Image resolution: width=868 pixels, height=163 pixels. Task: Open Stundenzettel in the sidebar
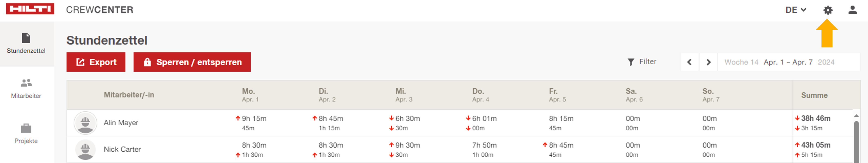tap(26, 43)
